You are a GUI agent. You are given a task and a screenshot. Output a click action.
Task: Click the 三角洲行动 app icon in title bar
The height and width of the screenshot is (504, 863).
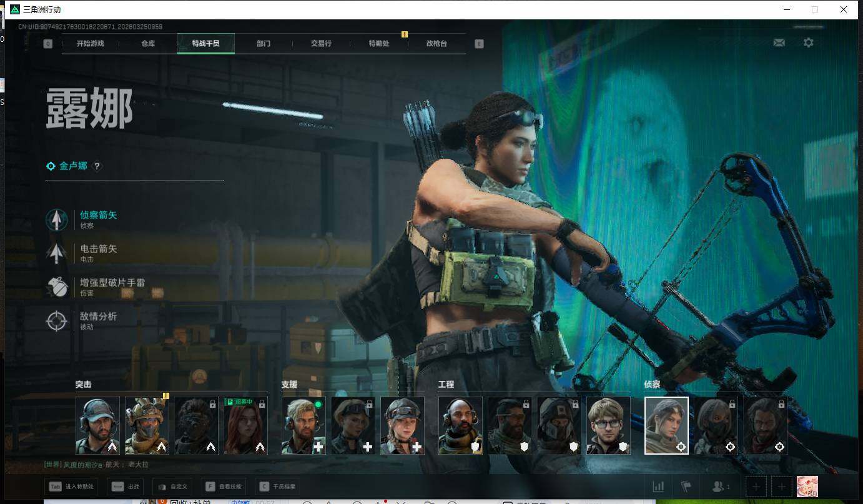pyautogui.click(x=15, y=9)
